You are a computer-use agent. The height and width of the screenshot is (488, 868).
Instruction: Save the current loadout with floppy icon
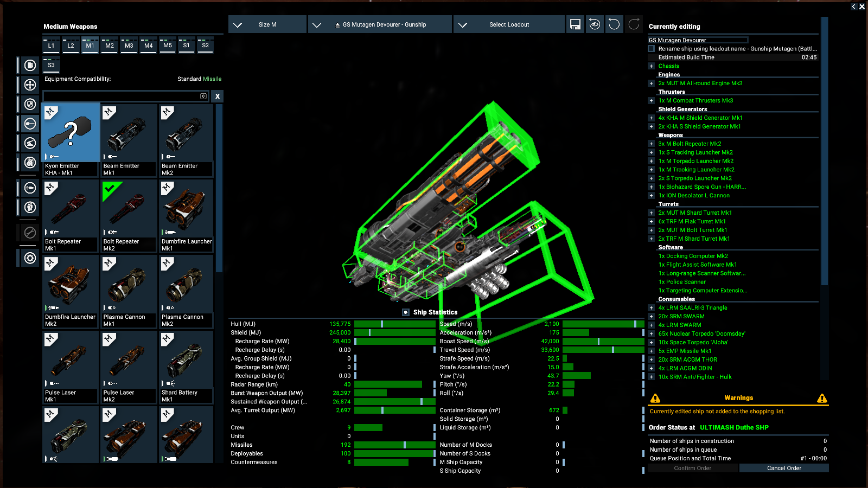[x=575, y=24]
